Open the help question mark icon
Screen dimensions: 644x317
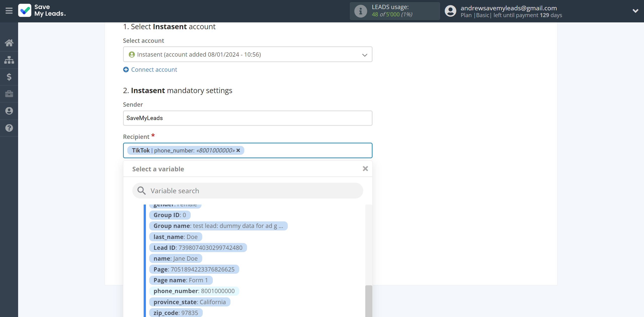point(9,128)
